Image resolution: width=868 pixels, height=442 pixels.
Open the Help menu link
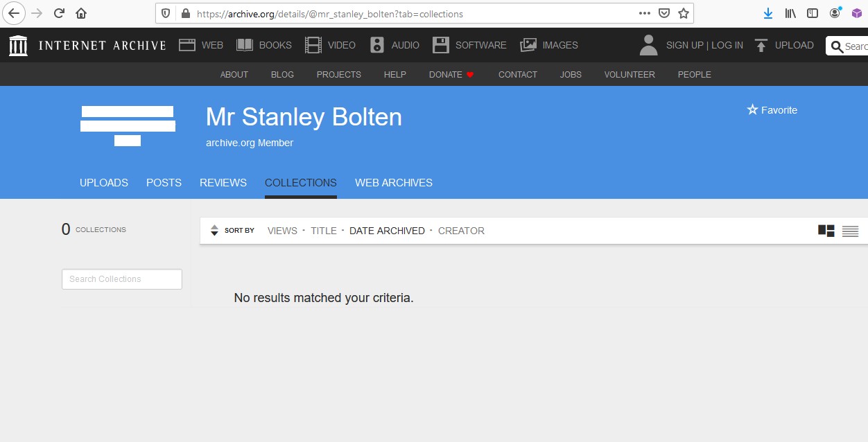(x=395, y=74)
